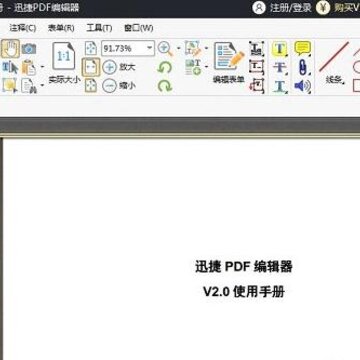
Task: Activate the Snapshot camera tool
Action: pos(29,49)
